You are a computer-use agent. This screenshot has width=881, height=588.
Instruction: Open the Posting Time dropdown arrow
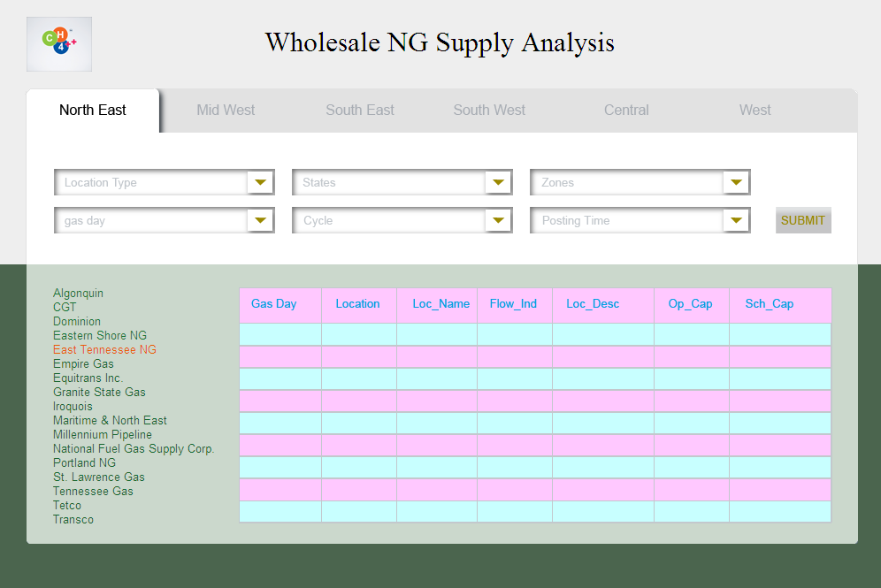pyautogui.click(x=737, y=220)
